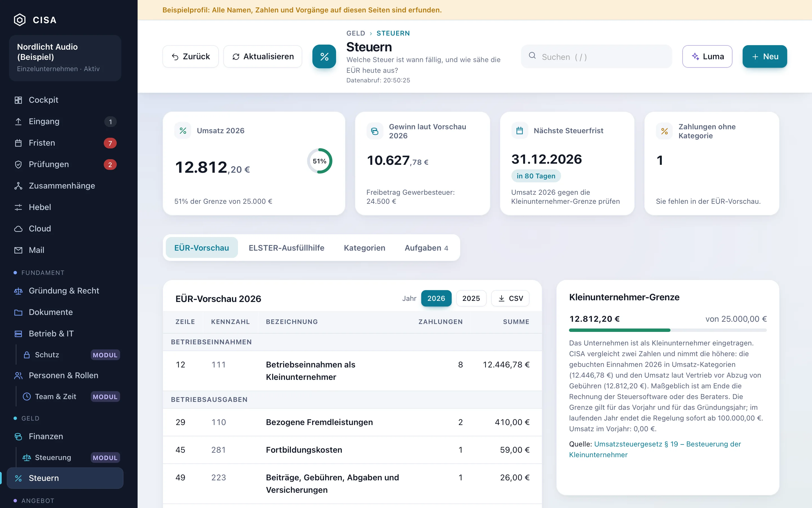This screenshot has height=508, width=812.
Task: Open the Aufgaben 4 tab
Action: coord(427,248)
